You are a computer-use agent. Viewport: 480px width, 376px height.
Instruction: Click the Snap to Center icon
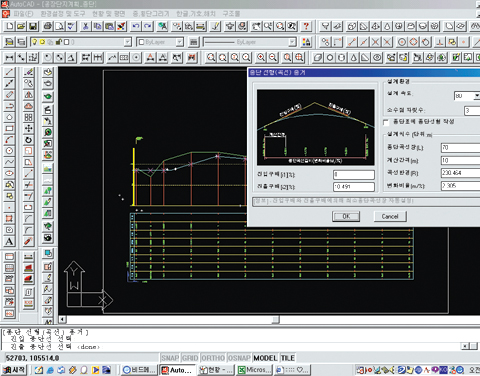click(x=402, y=42)
